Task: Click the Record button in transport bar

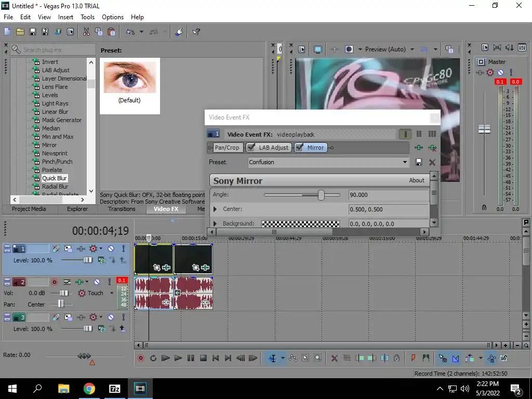Action: tap(140, 358)
